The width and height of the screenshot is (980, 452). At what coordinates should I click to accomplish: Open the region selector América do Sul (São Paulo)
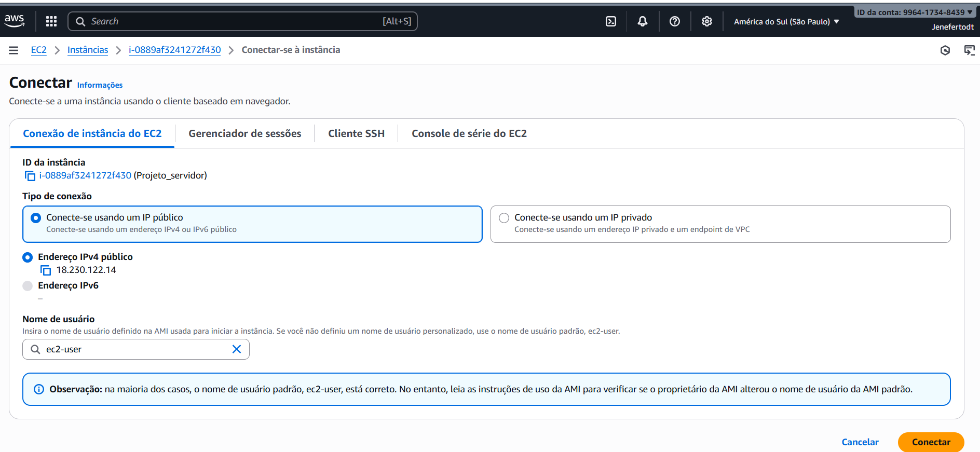pos(786,22)
